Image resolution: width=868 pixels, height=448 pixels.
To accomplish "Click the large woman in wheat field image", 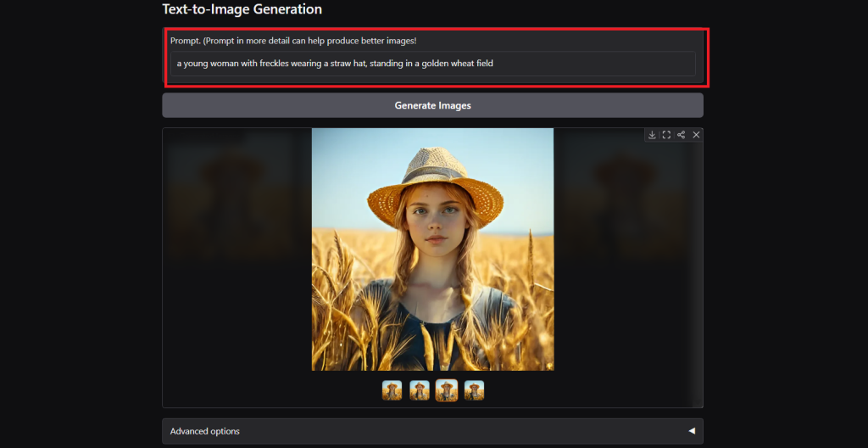I will 433,249.
